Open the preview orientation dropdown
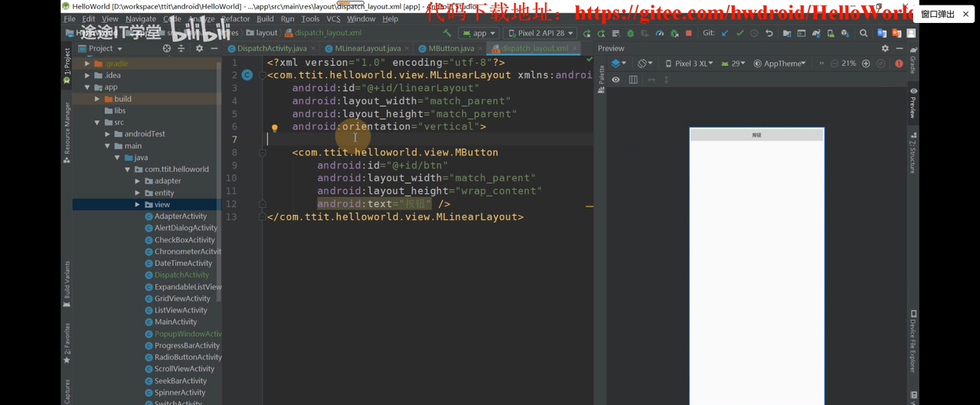Viewport: 980px width, 405px height. [x=645, y=64]
